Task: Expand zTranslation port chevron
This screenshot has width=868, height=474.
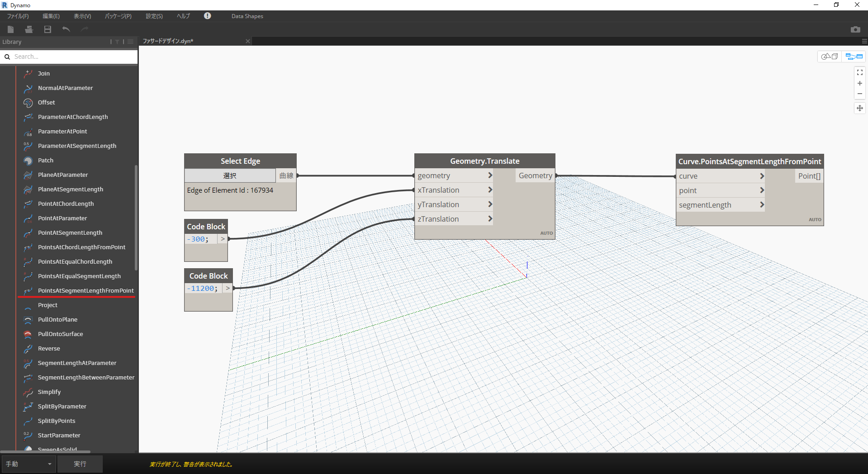Action: pos(490,219)
